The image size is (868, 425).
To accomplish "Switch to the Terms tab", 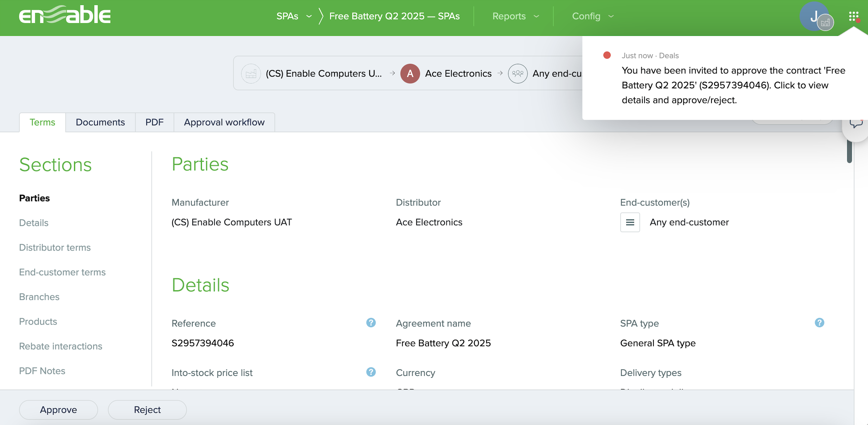I will pos(42,122).
